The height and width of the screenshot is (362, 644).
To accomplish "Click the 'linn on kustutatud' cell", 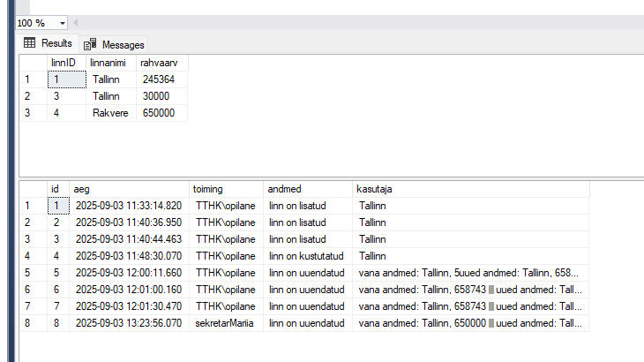I will (x=306, y=256).
